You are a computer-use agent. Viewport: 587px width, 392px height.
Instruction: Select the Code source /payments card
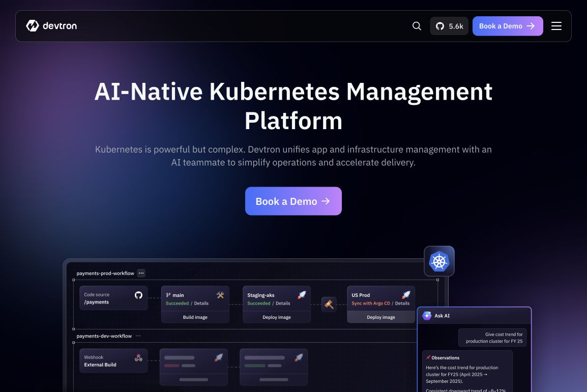coord(113,298)
